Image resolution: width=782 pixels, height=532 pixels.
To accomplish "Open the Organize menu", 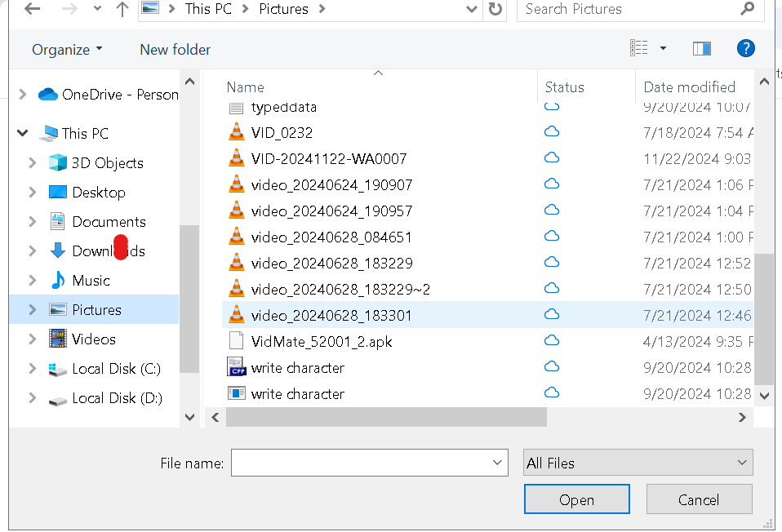I will (67, 50).
